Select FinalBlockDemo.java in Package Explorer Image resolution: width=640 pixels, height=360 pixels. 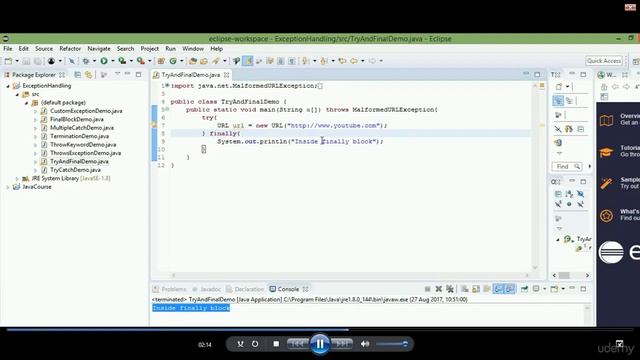pos(77,120)
